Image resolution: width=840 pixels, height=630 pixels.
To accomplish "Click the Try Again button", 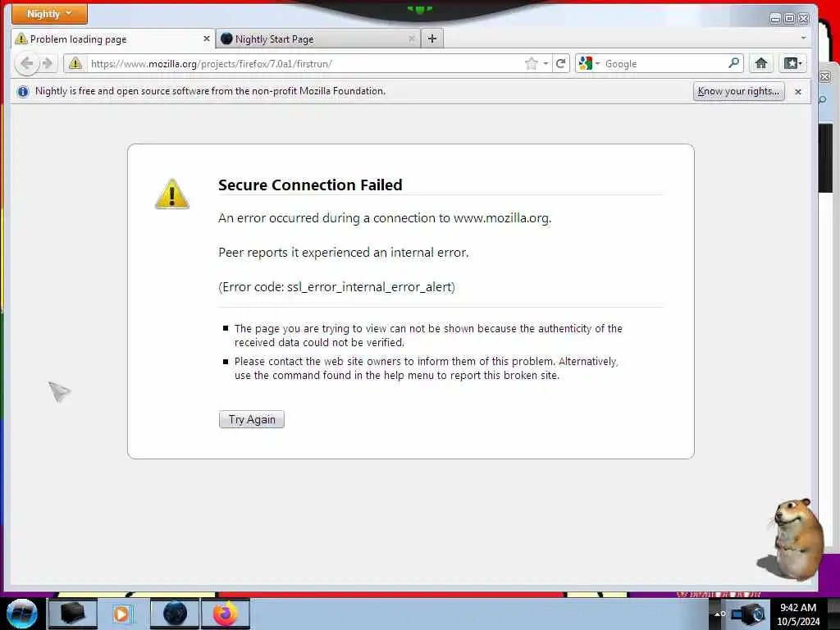I will 252,419.
